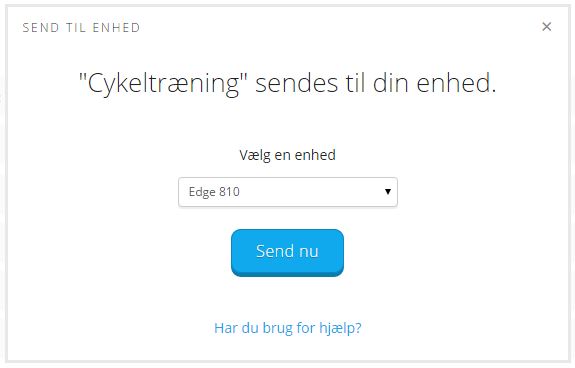The height and width of the screenshot is (368, 575).
Task: Click the Cykeltræning sendes til din enhed heading
Action: (x=288, y=84)
